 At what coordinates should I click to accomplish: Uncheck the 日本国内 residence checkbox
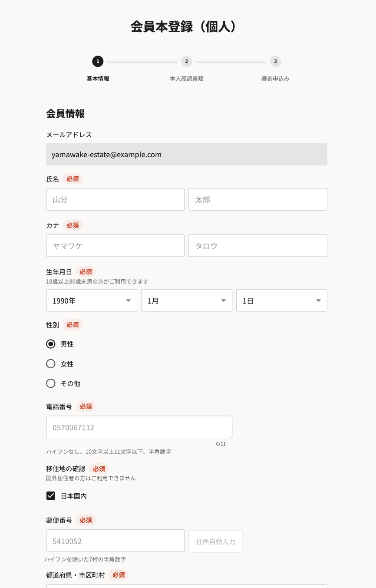[x=51, y=496]
